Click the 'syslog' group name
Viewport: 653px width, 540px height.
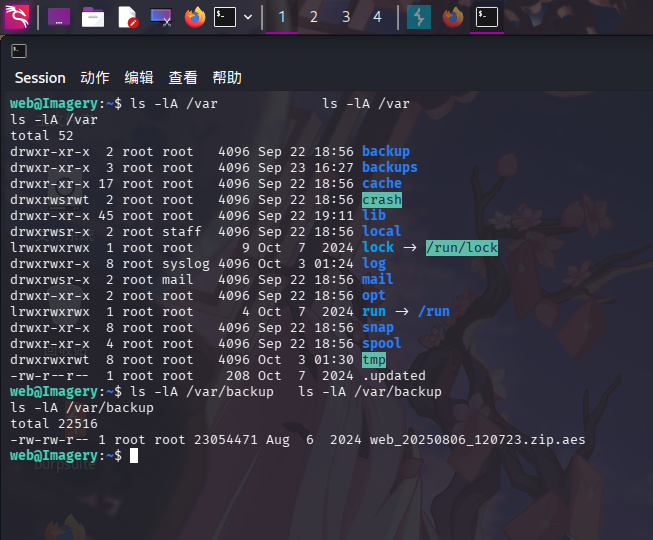tap(186, 264)
